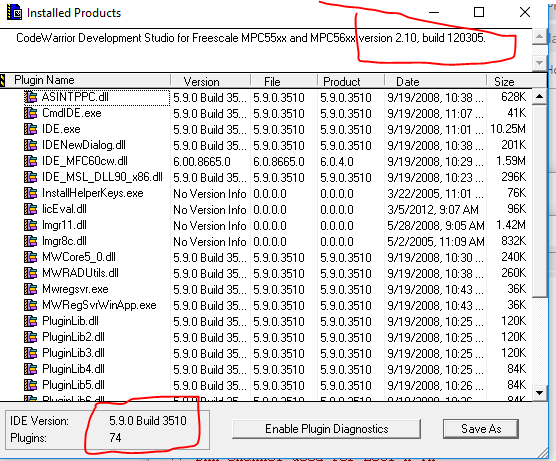Sort by the File column header
Screen dimensions: 556x461
[x=284, y=81]
